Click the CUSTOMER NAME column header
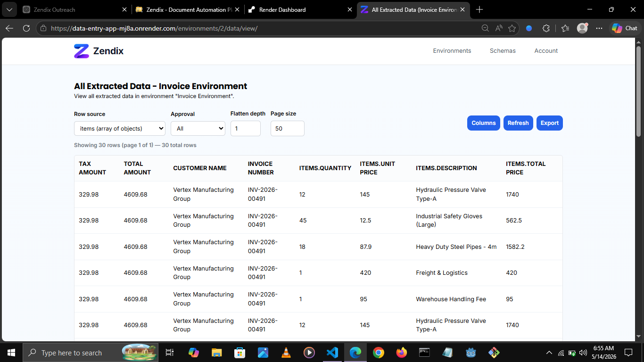This screenshot has height=362, width=644. [x=200, y=168]
